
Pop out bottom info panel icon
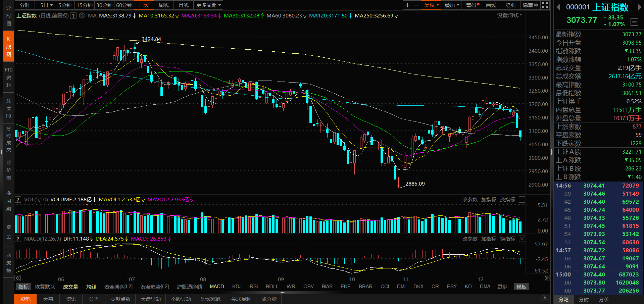click(x=545, y=299)
